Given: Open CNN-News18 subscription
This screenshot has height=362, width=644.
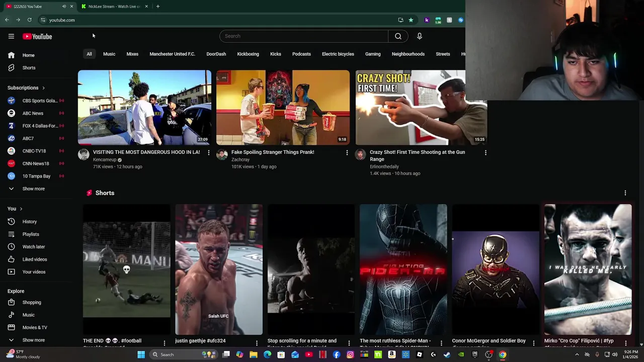Looking at the screenshot, I should pyautogui.click(x=35, y=163).
